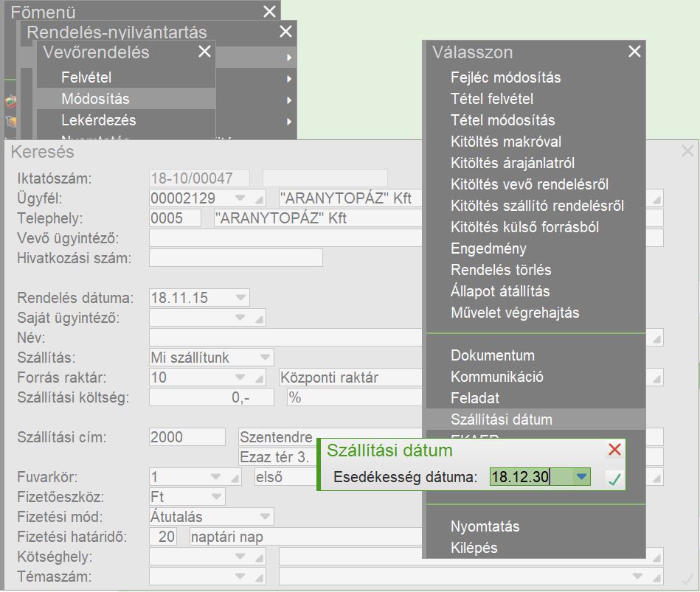Click the Szállítási cím postal code 2000
The width and height of the screenshot is (700, 592).
[187, 436]
